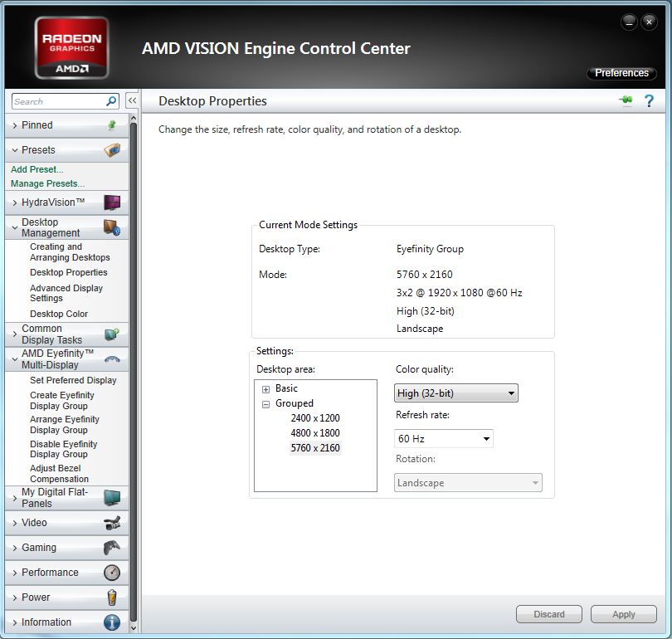
Task: Click the Preferences button
Action: 621,73
